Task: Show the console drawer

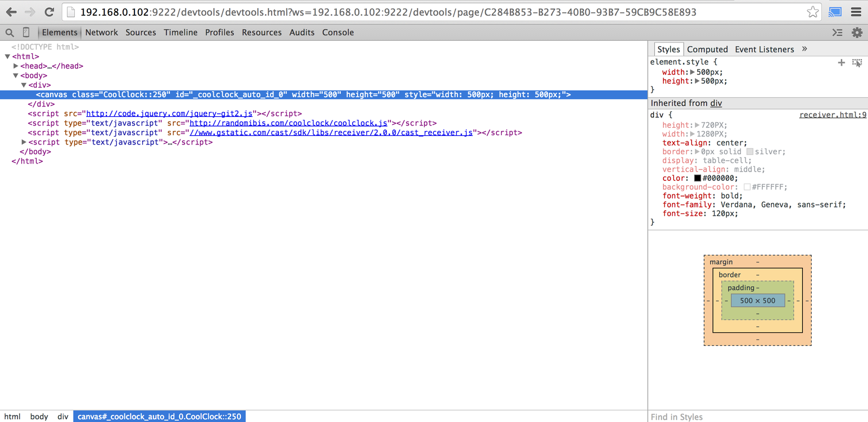Action: 838,33
